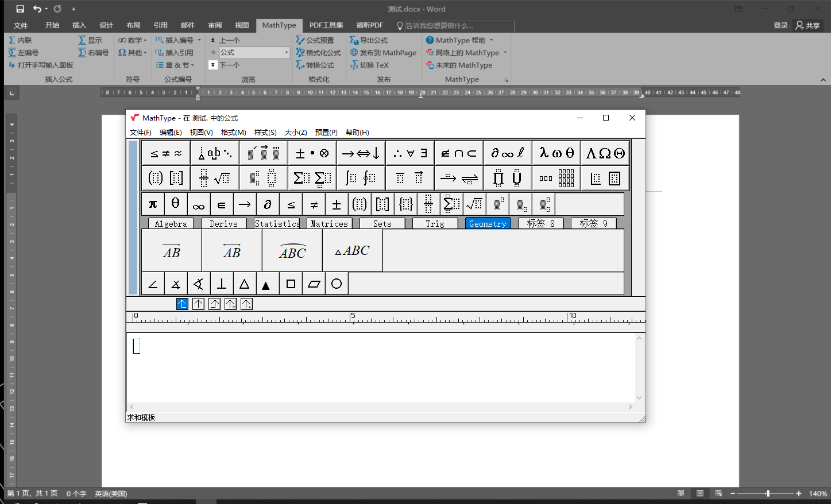The image size is (831, 504).
Task: Open uppercase Greek letters palette
Action: (x=605, y=153)
